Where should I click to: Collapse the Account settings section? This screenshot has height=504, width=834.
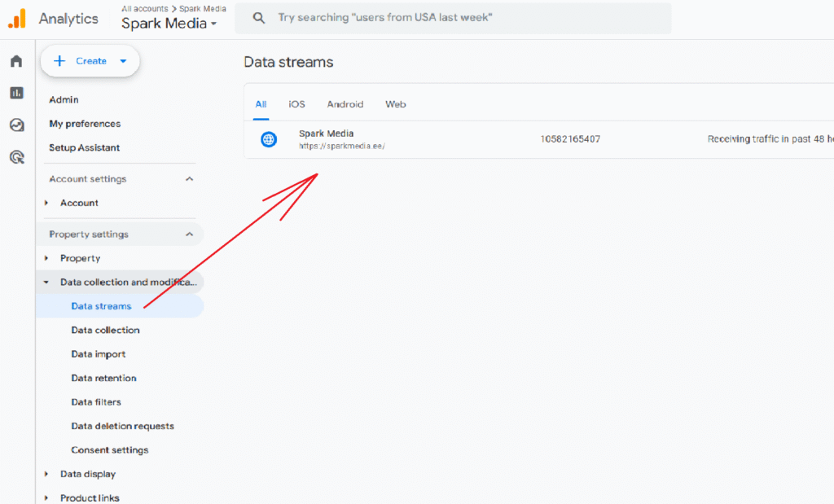click(x=189, y=179)
